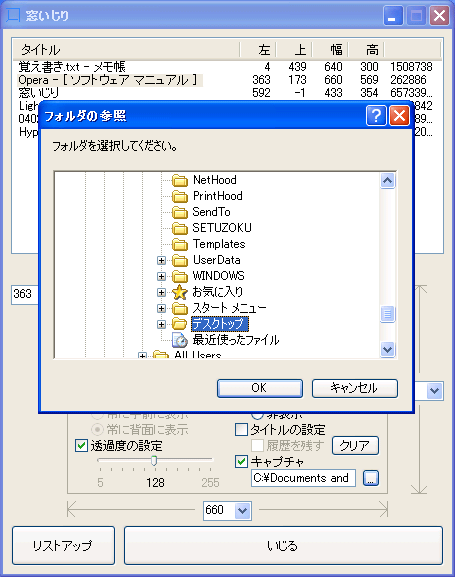The width and height of the screenshot is (455, 577).
Task: Select the SETUZOKU folder entry
Action: pyautogui.click(x=212, y=228)
